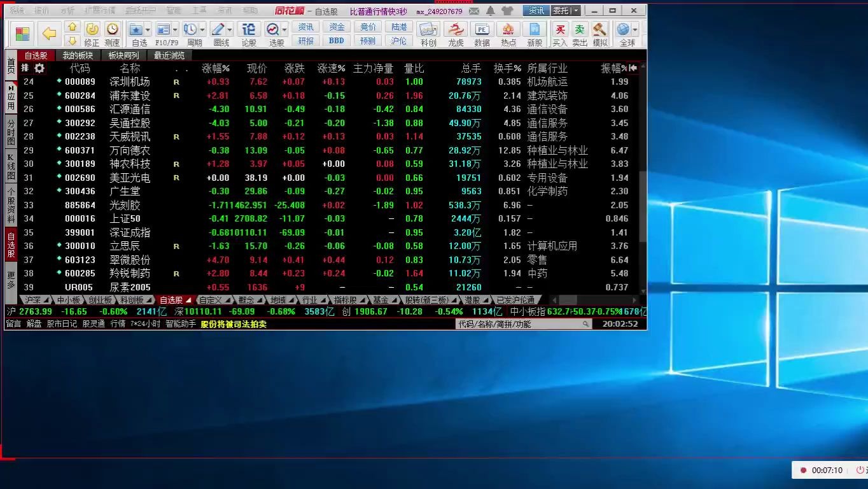
Task: Open the 个股资料 sidebar tab
Action: coord(11,205)
